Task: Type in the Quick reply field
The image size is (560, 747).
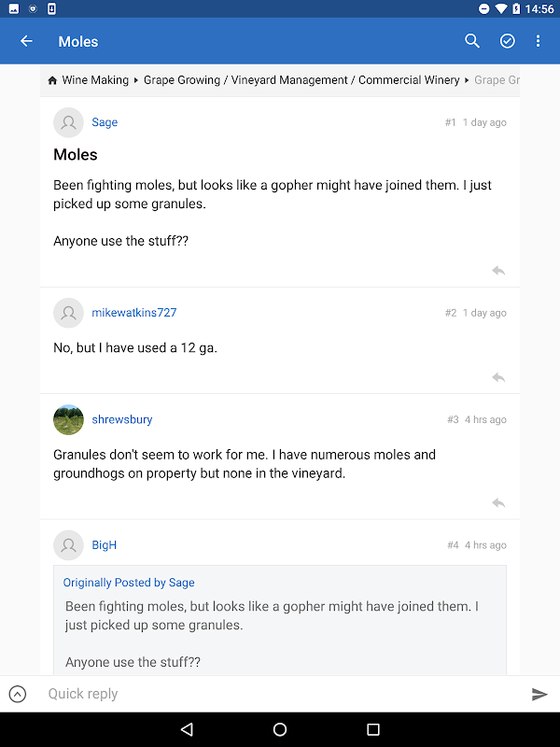Action: click(x=280, y=694)
